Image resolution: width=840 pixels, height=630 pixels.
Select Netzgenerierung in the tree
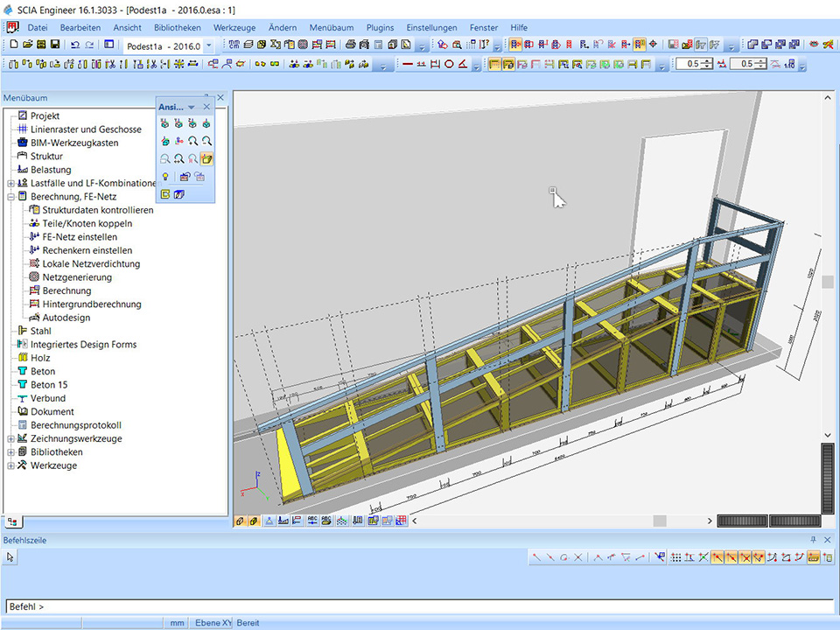pos(79,277)
